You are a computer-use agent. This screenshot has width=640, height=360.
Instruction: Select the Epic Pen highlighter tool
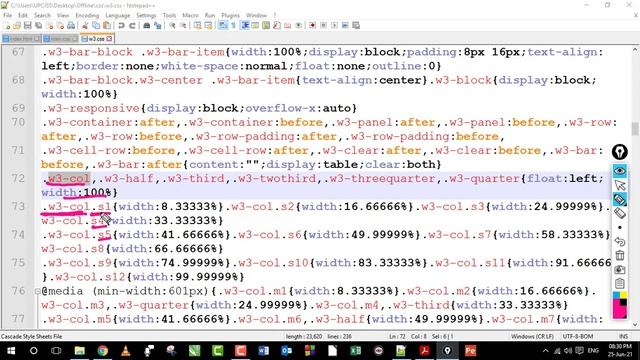point(620,199)
